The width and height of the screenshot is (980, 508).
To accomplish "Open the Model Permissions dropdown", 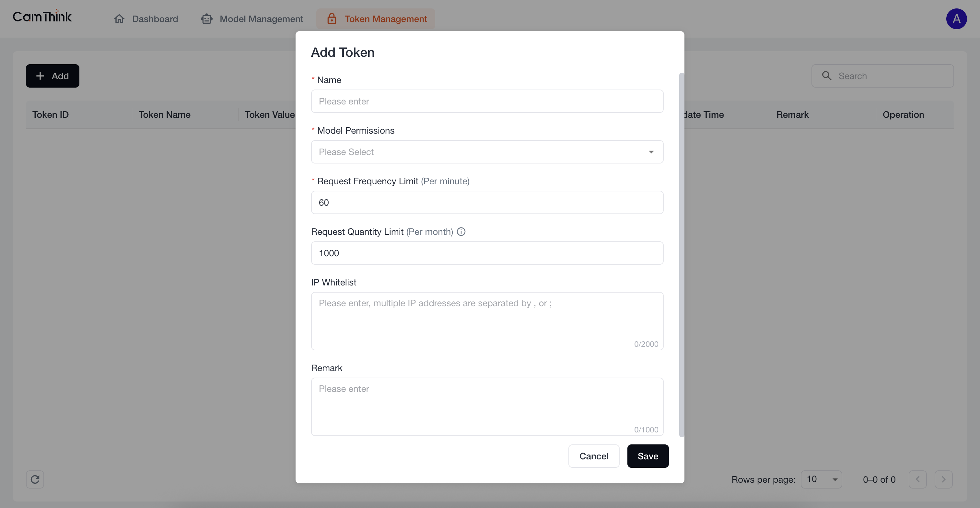I will pos(487,151).
